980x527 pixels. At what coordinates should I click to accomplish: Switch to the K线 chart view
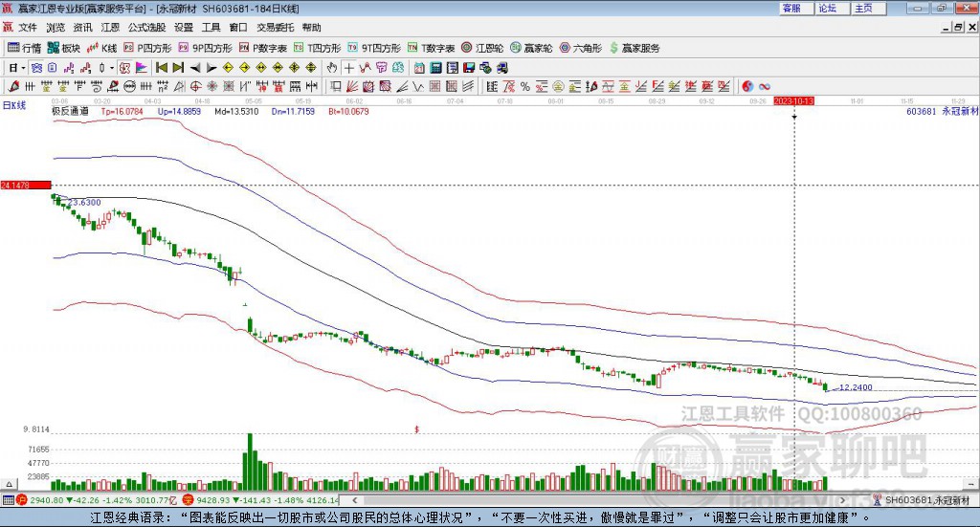click(102, 48)
